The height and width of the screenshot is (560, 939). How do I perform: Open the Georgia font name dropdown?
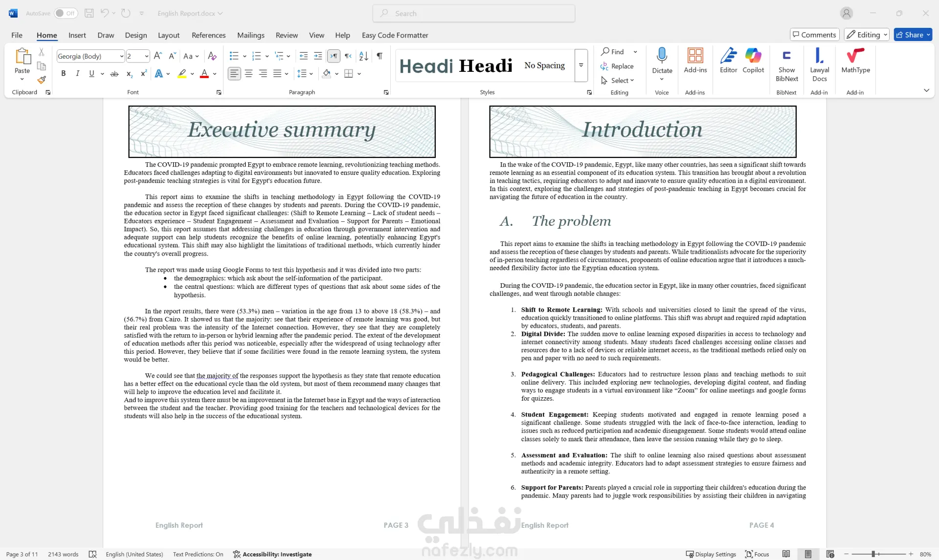(121, 56)
